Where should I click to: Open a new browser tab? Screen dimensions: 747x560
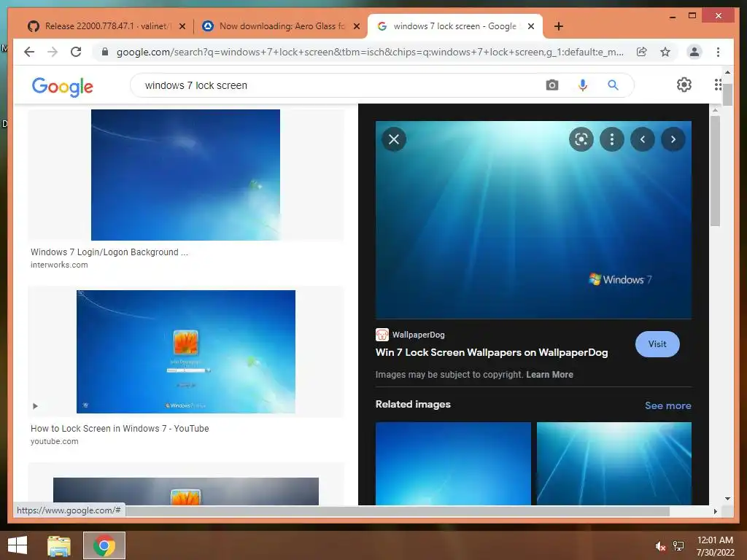pyautogui.click(x=558, y=26)
